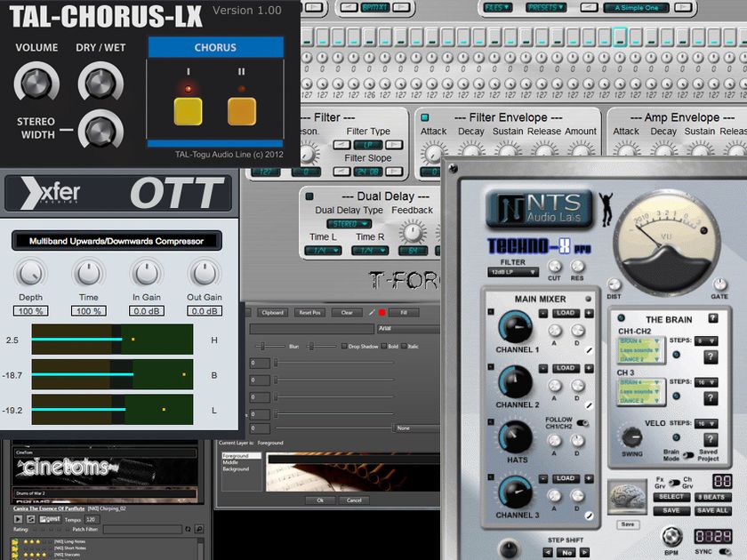Click the Clear button in the text editor
The image size is (747, 560).
[347, 313]
